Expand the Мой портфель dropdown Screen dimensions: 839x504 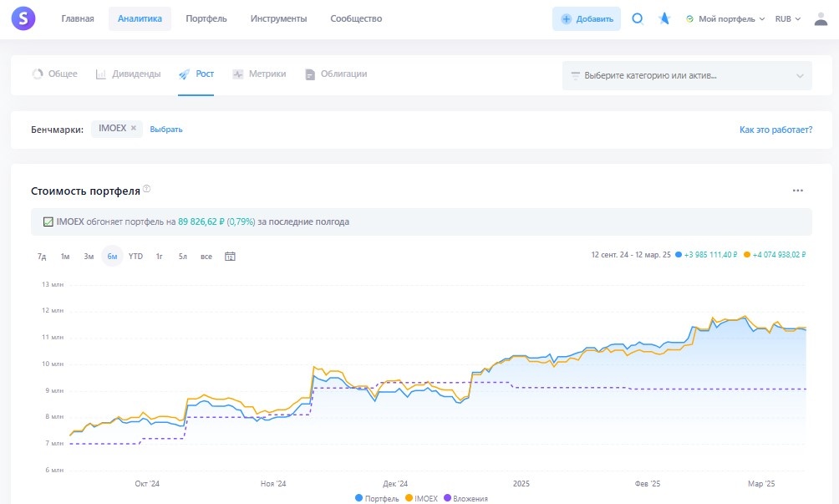pyautogui.click(x=725, y=18)
